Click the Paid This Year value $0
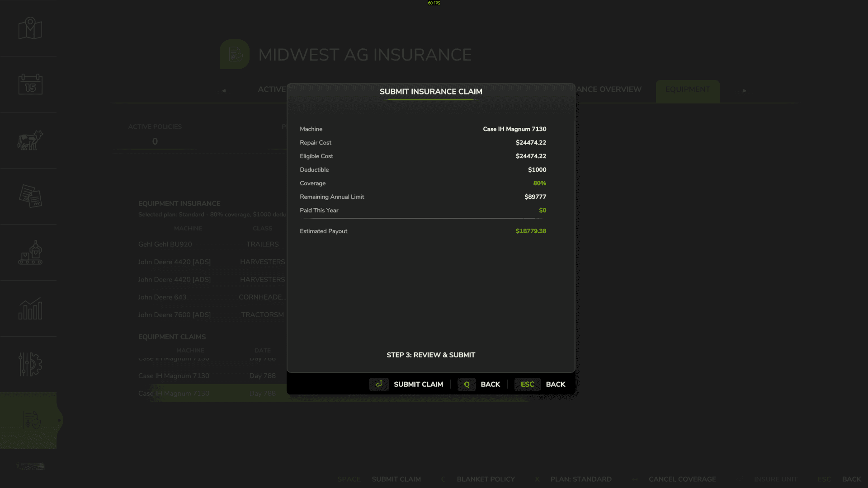Screen dimensions: 868x488 tap(542, 210)
